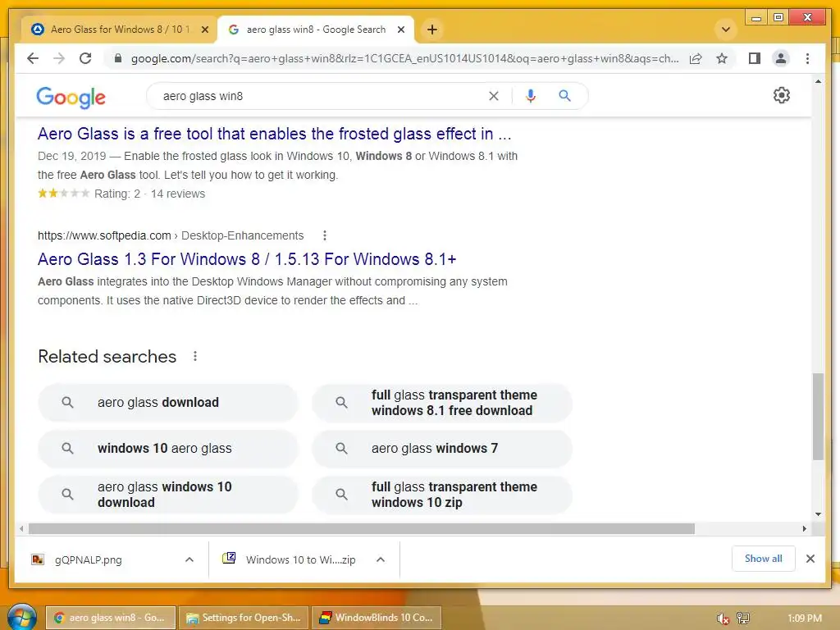Viewport: 840px width, 630px height.
Task: Search aero glass windows 10 download
Action: [x=167, y=495]
